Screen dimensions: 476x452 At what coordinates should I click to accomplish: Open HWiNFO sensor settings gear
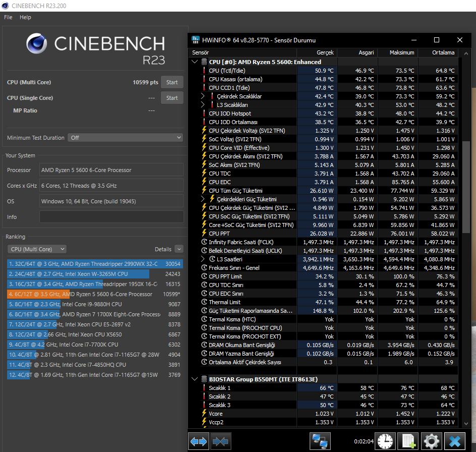click(x=432, y=441)
